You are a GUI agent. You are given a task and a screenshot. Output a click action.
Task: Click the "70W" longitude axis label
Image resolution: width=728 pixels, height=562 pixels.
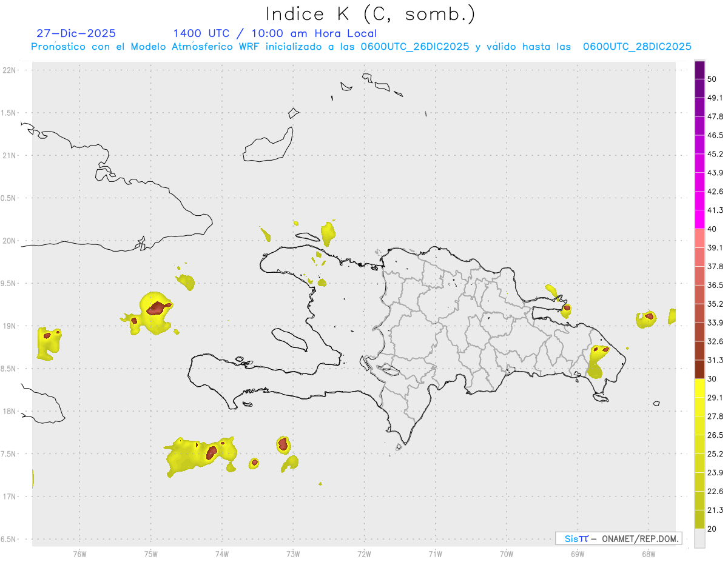pyautogui.click(x=506, y=554)
